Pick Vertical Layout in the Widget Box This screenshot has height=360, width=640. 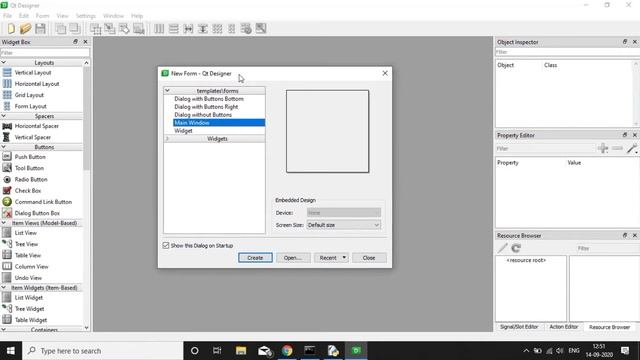[x=33, y=73]
